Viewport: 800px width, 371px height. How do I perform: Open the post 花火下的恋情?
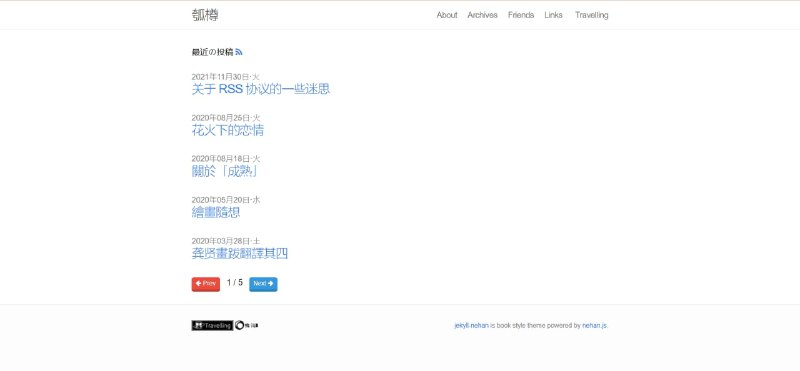pyautogui.click(x=228, y=130)
